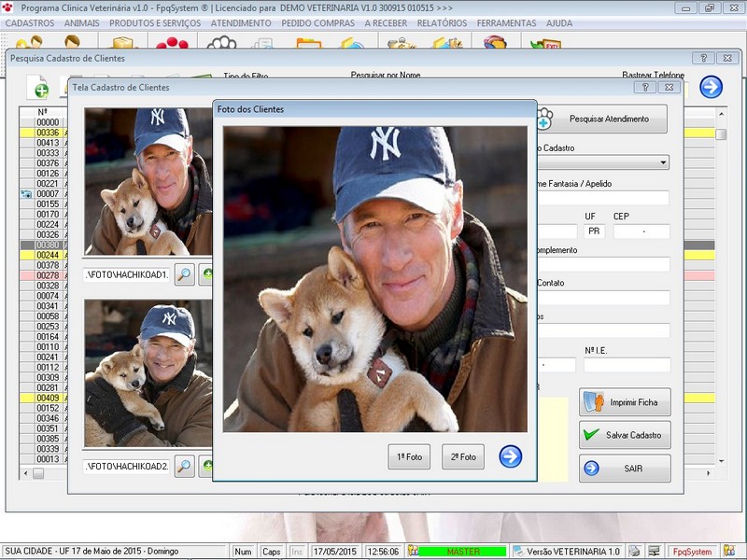This screenshot has height=560, width=747.
Task: Open the CADASTROS menu
Action: click(30, 23)
